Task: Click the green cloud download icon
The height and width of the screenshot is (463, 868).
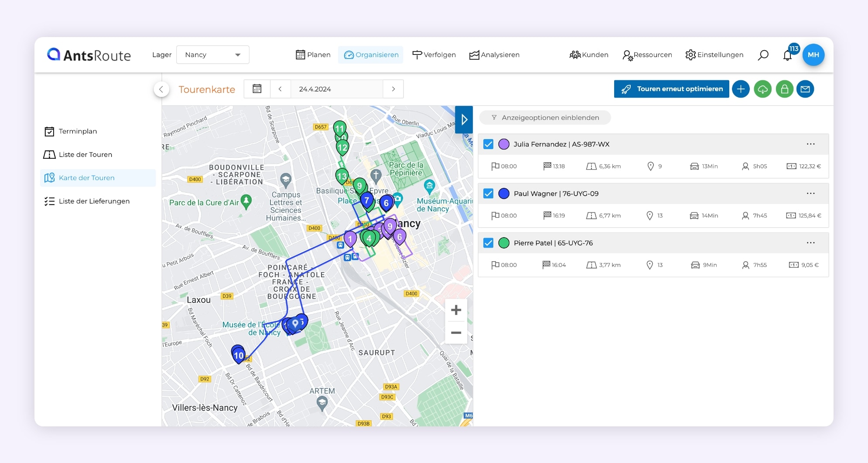Action: 762,89
